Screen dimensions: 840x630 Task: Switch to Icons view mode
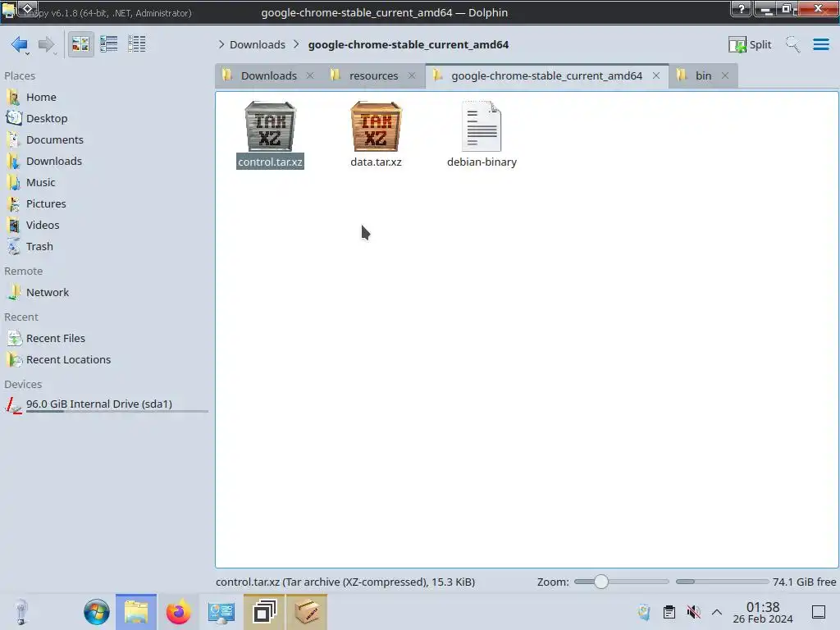point(80,44)
